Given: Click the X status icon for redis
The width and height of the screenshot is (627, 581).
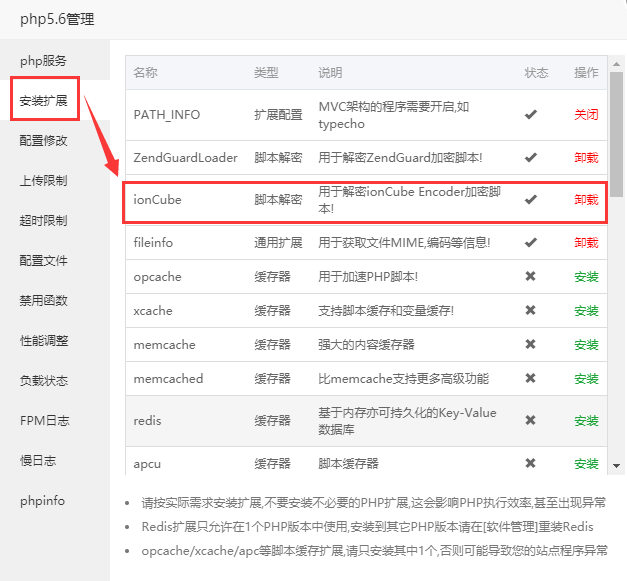Looking at the screenshot, I should point(531,421).
